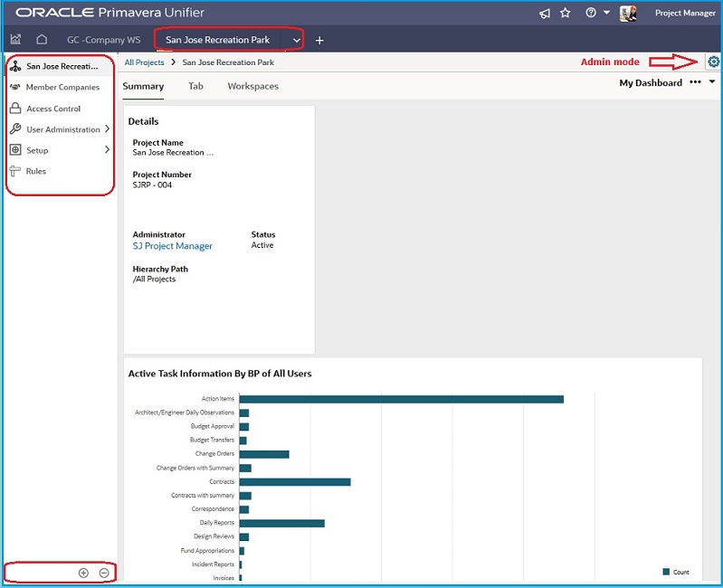
Task: Click the /All Projects hierarchy path
Action: pos(154,279)
